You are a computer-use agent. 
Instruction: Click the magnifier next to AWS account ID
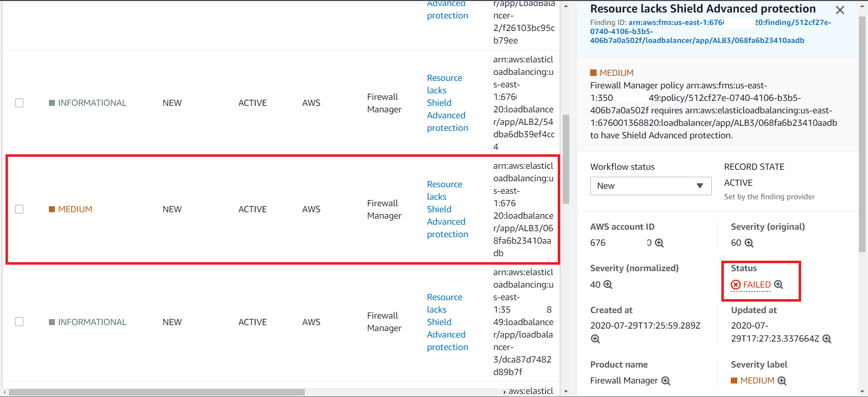tap(659, 243)
